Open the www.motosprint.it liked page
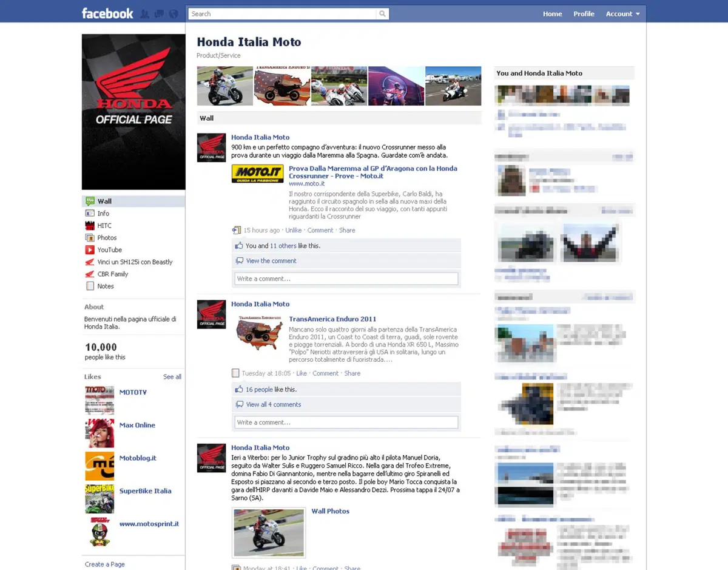Screen dimensions: 728x570 (x=149, y=523)
